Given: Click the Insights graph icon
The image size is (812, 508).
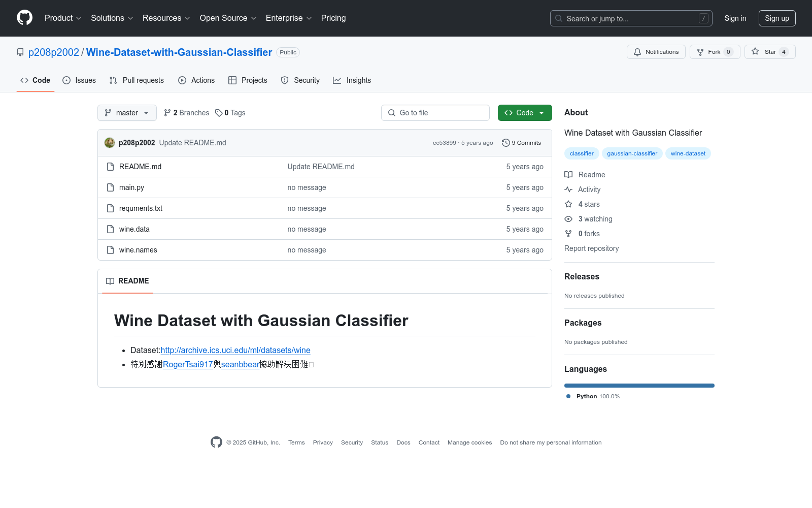Looking at the screenshot, I should [x=337, y=80].
